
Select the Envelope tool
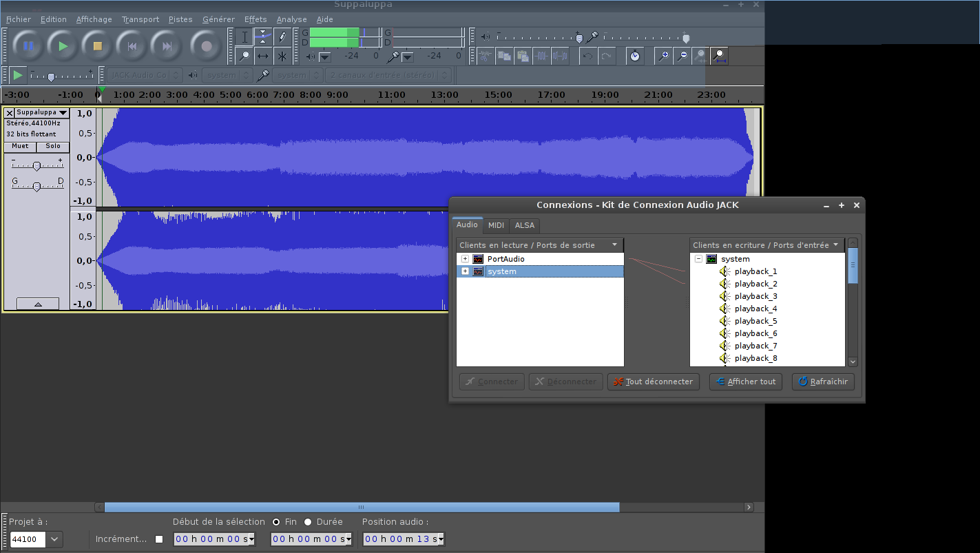[x=263, y=36]
